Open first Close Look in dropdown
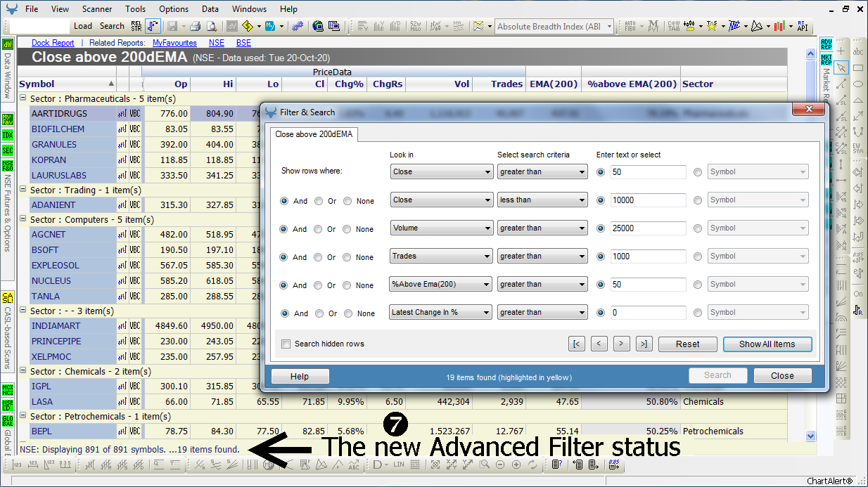 440,171
